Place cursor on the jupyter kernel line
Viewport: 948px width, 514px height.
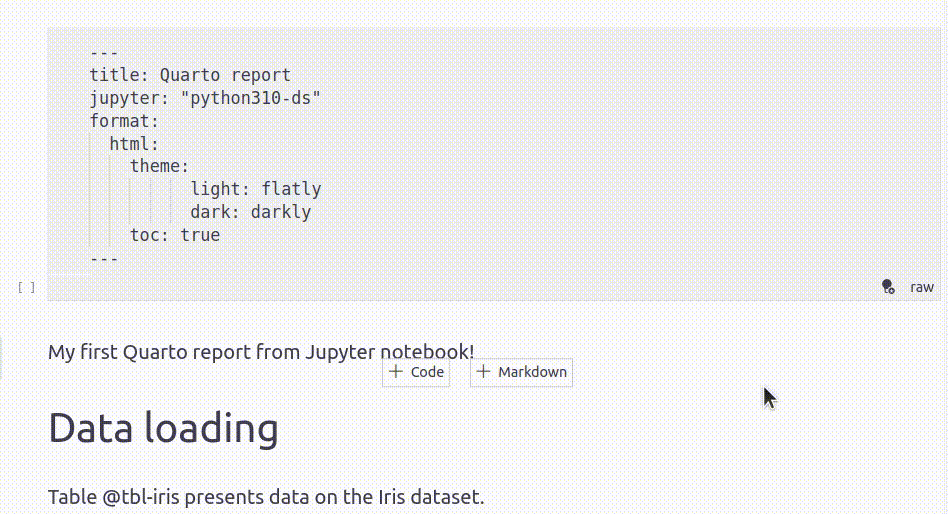click(x=206, y=98)
